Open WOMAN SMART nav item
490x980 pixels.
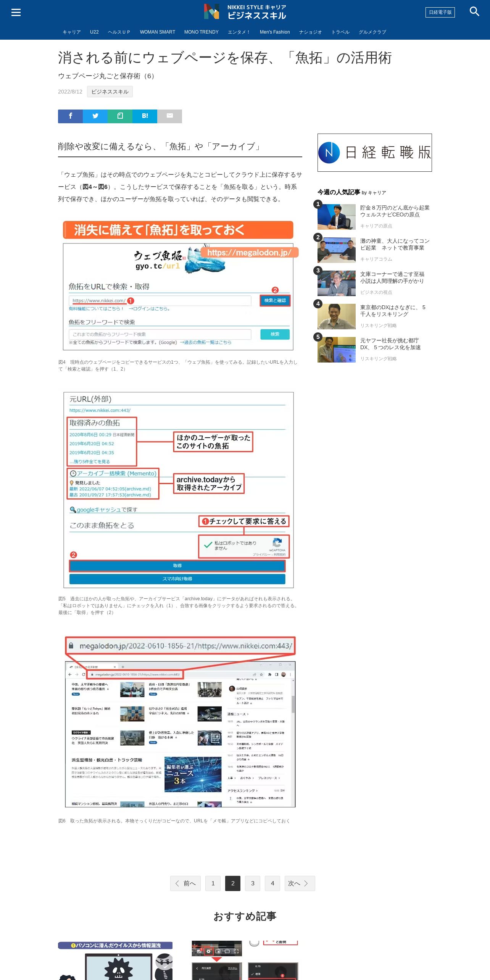(158, 32)
